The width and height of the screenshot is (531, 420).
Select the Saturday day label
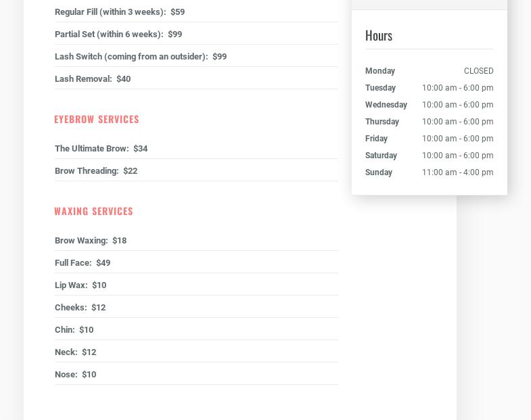click(381, 156)
